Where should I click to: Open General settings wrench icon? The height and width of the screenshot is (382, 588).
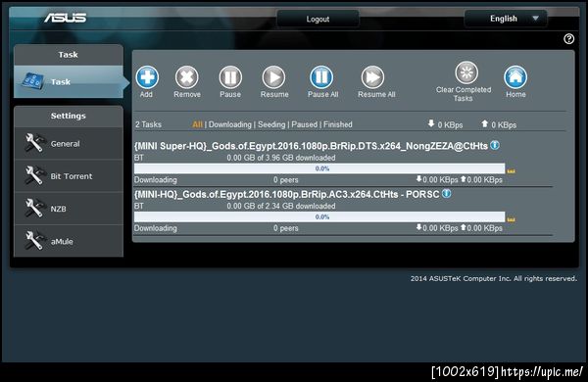(34, 143)
